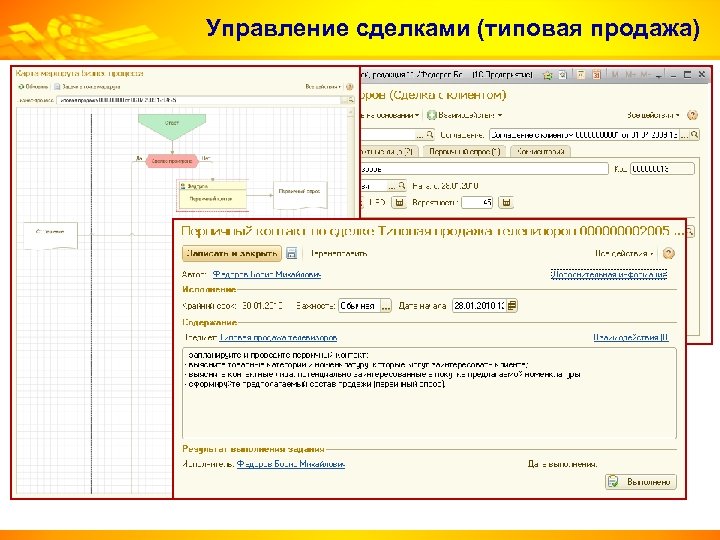Open Все действия menu in task window
720x540 pixels.
click(624, 253)
